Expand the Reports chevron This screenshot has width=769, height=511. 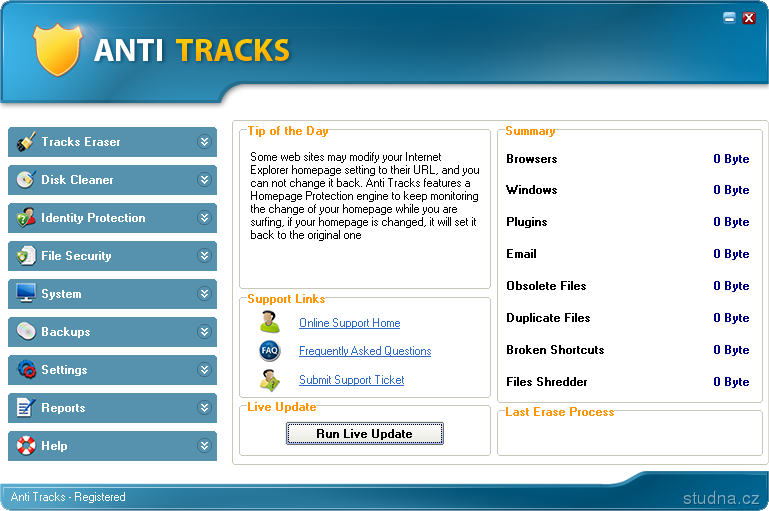point(204,408)
